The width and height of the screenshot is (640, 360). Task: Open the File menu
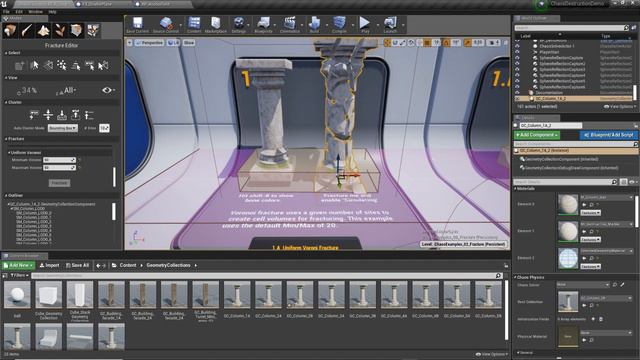[x=7, y=12]
